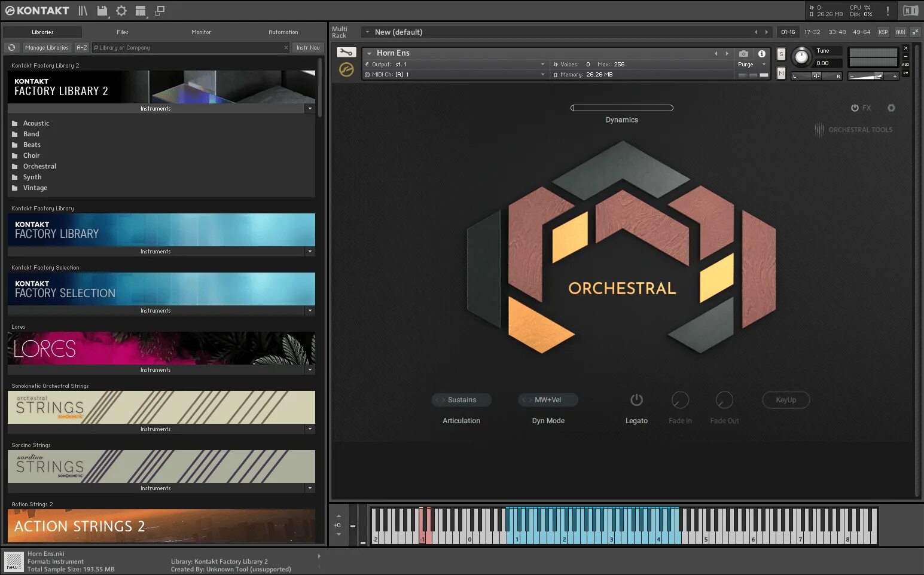Open the Output st. 1 dropdown
924x575 pixels.
(x=455, y=65)
